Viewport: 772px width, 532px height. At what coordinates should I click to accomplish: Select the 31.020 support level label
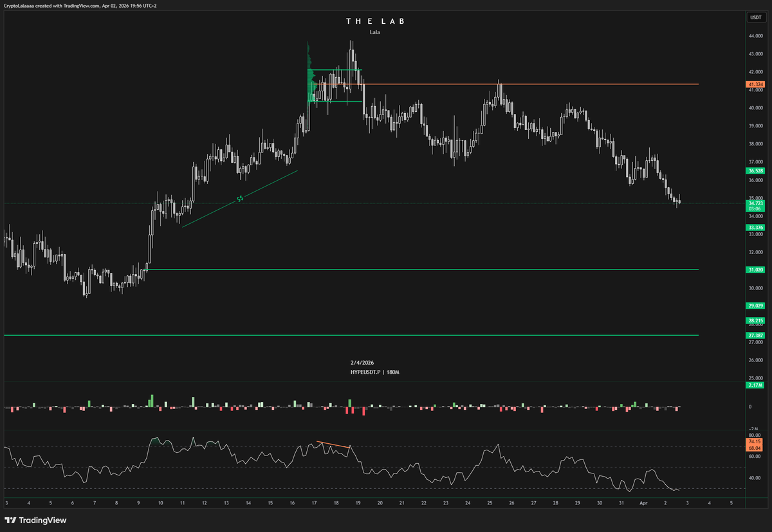point(755,270)
